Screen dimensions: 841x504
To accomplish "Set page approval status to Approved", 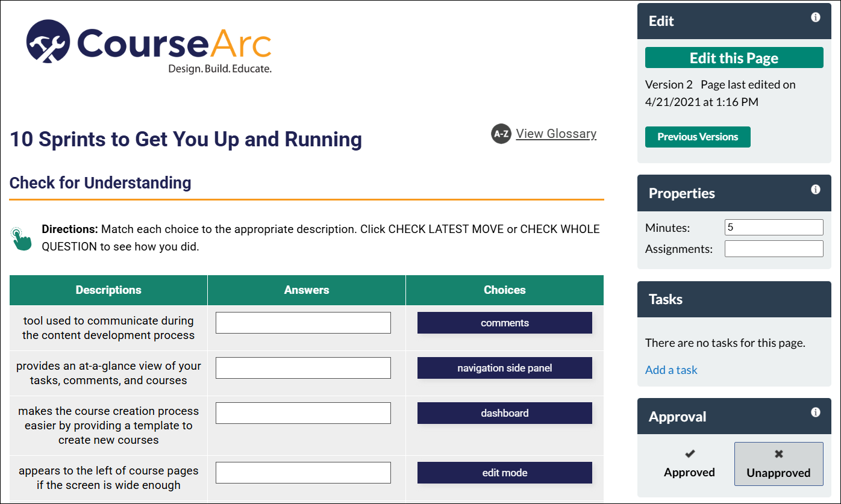I will pyautogui.click(x=689, y=464).
